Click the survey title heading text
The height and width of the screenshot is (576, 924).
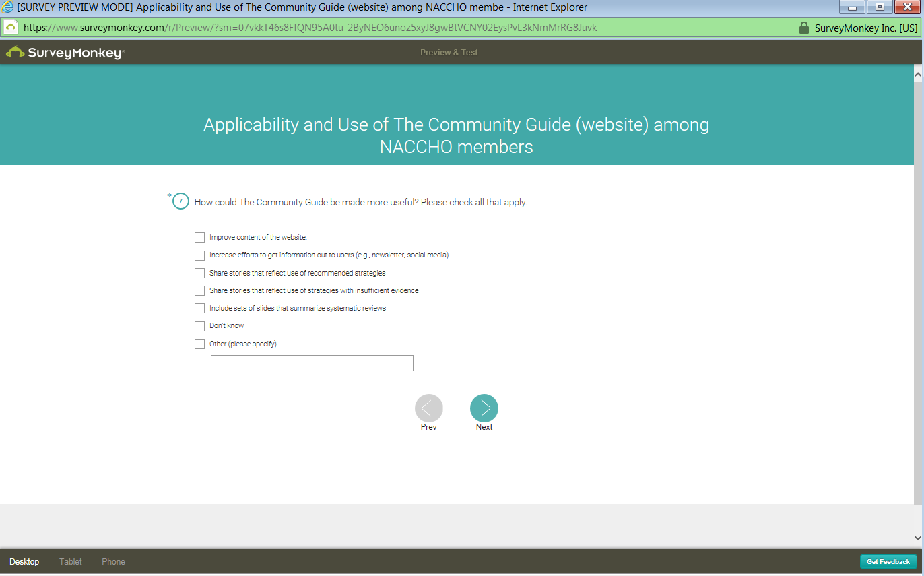pos(457,135)
